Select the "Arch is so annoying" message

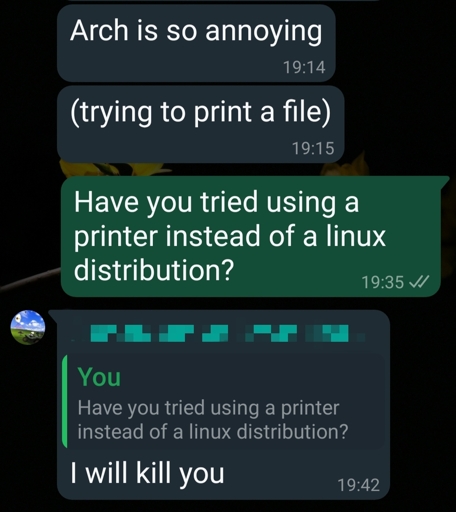point(196,43)
